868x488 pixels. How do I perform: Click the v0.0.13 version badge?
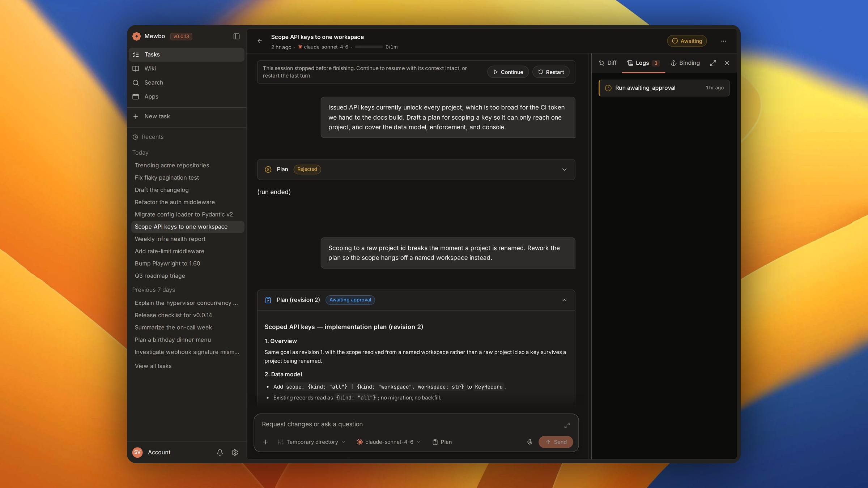pyautogui.click(x=181, y=36)
